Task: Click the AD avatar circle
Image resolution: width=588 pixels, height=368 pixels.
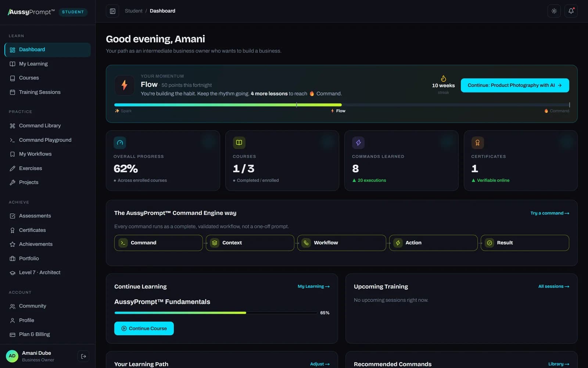Action: [12, 356]
